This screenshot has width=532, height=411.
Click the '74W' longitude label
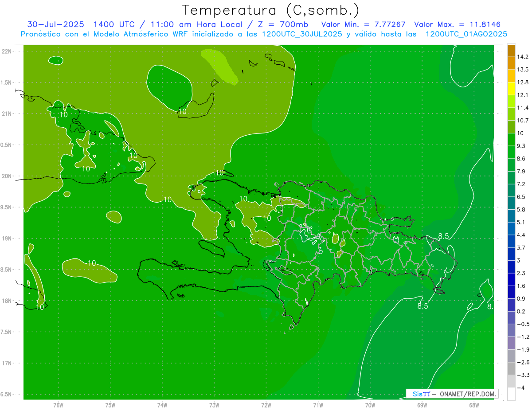(x=162, y=405)
